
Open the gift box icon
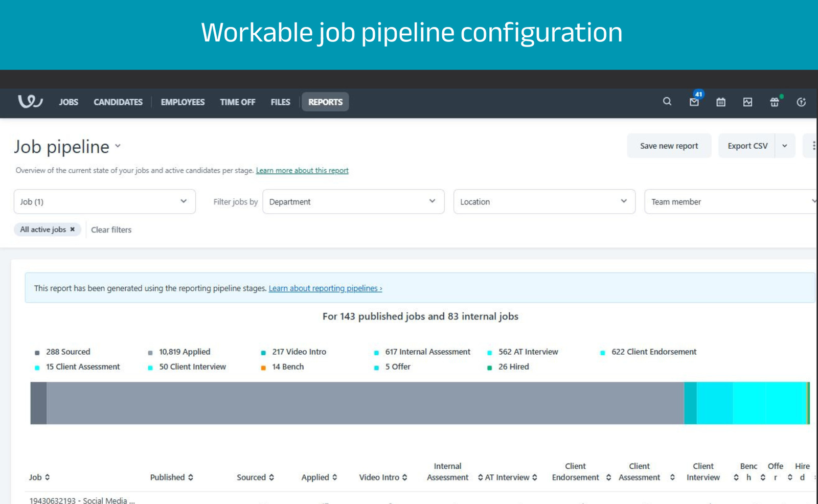coord(775,102)
